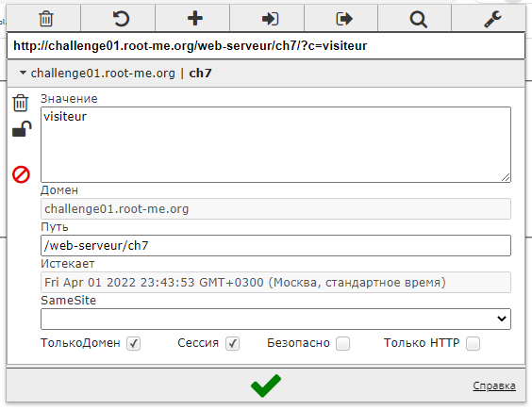The width and height of the screenshot is (532, 410).
Task: Add a new cookie with plus icon
Action: coord(195,18)
